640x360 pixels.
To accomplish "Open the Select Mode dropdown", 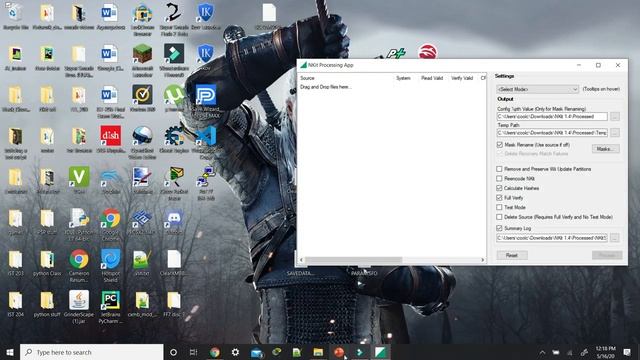I will [x=538, y=89].
